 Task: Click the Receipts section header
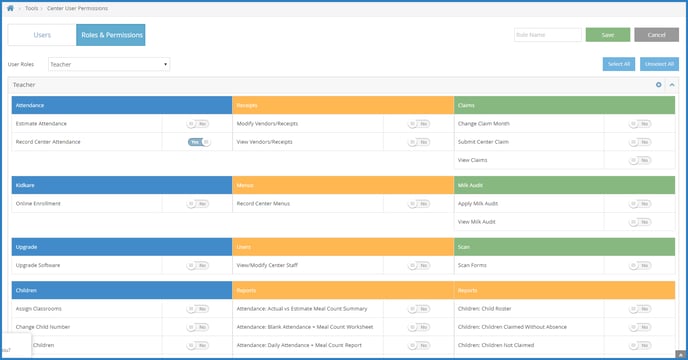click(343, 105)
